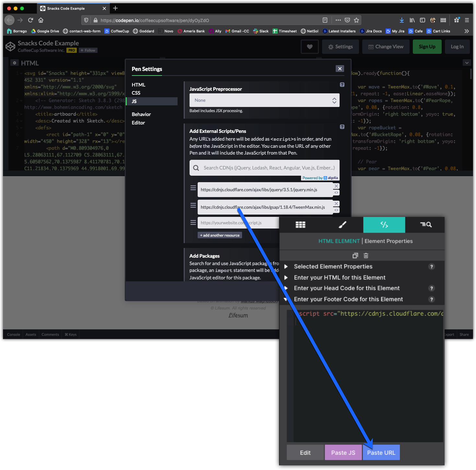Toggle the Firefox sidebar icon
The image size is (476, 470).
(423, 20)
